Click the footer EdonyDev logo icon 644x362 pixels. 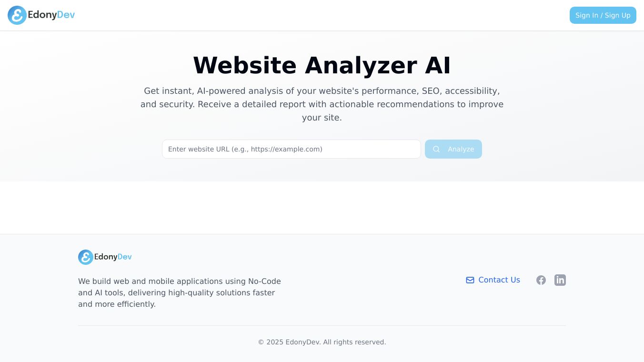tap(86, 257)
